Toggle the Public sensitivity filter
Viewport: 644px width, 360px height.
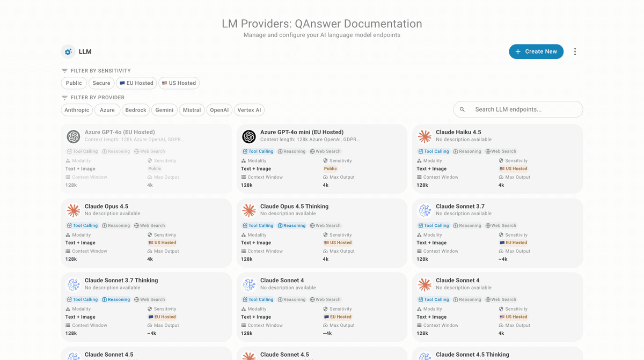pyautogui.click(x=74, y=83)
